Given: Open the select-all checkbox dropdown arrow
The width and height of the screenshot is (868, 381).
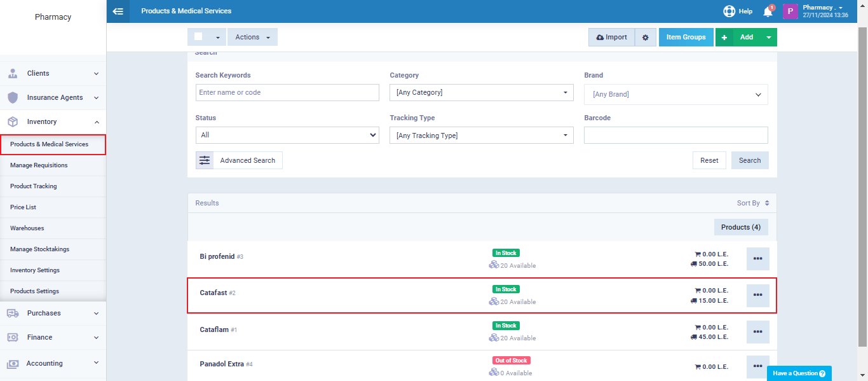Looking at the screenshot, I should (x=218, y=38).
